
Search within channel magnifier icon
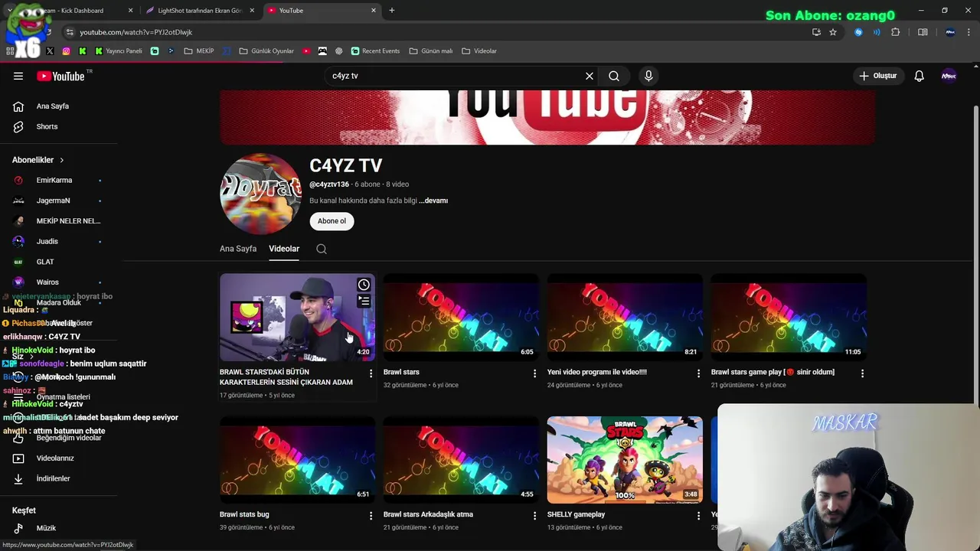coord(322,249)
